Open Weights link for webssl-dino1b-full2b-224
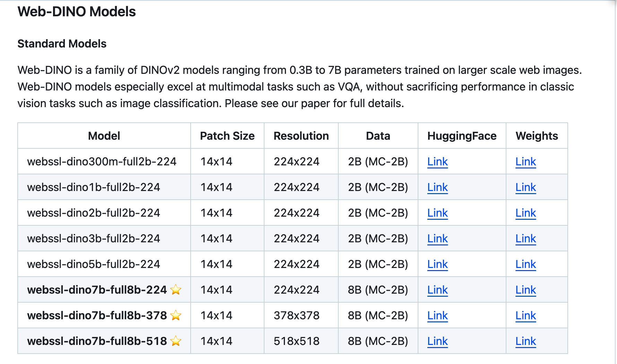This screenshot has width=617, height=364. 525,187
